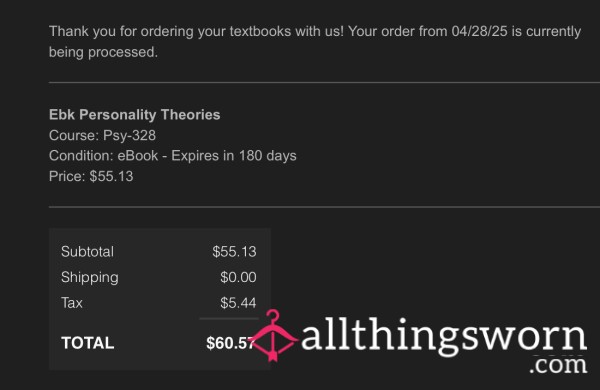600x390 pixels.
Task: Click the $5.44 tax amount
Action: (238, 303)
